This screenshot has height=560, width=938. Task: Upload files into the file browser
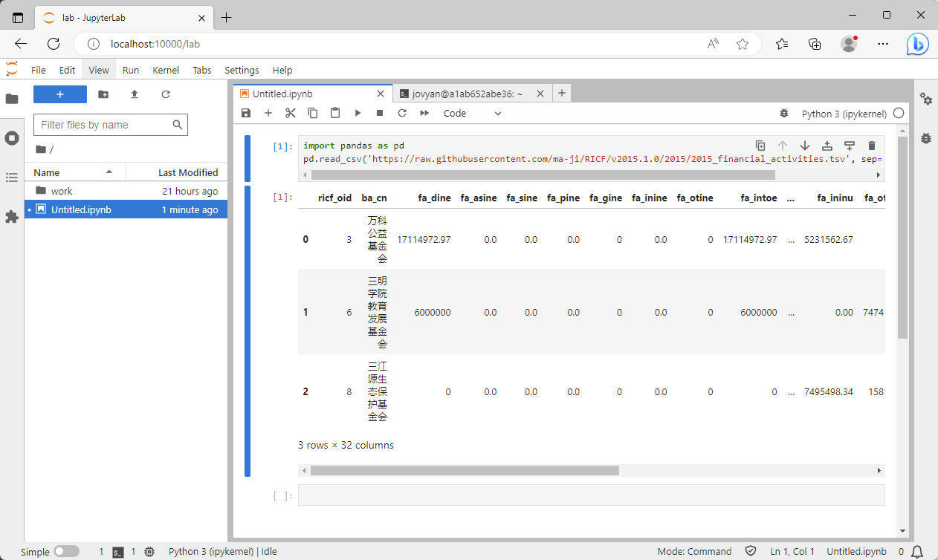click(x=135, y=94)
